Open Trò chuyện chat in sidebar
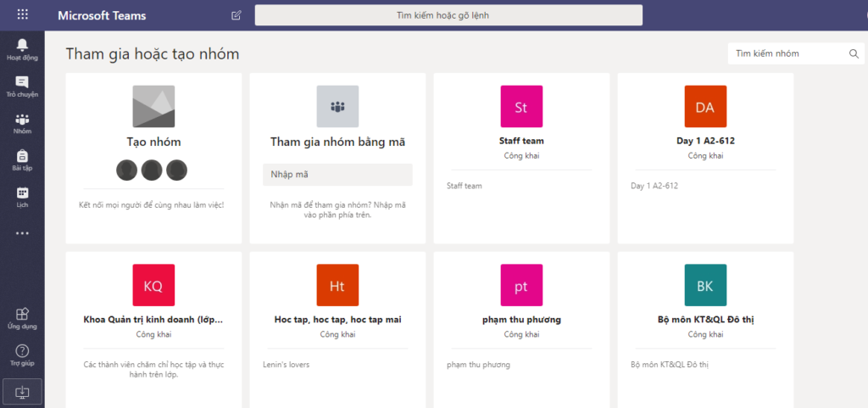 click(22, 87)
